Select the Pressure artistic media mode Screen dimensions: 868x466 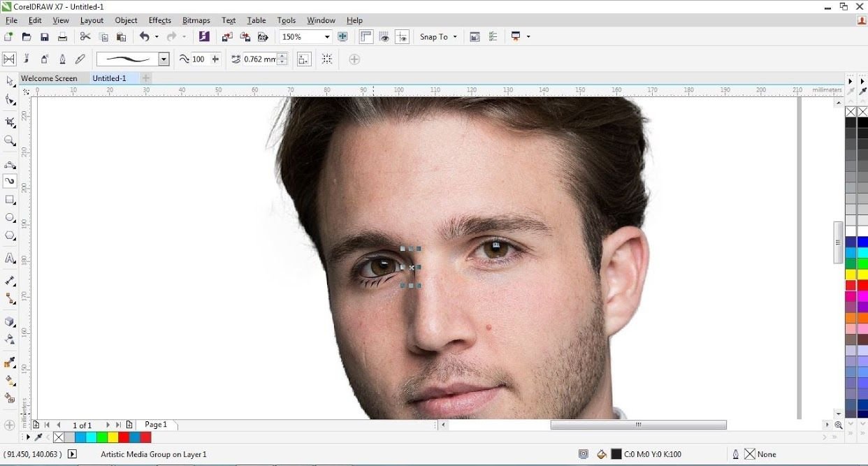click(80, 59)
